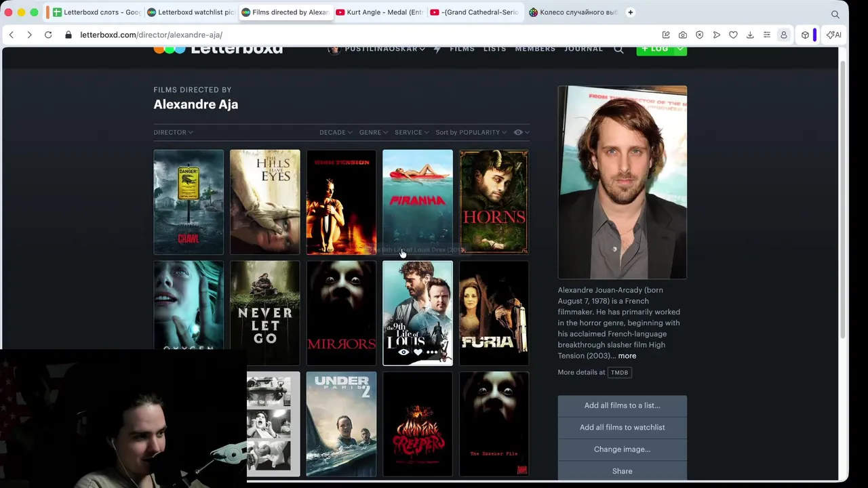This screenshot has width=868, height=488.
Task: Open the eye visibility filter dropdown
Action: tap(521, 132)
